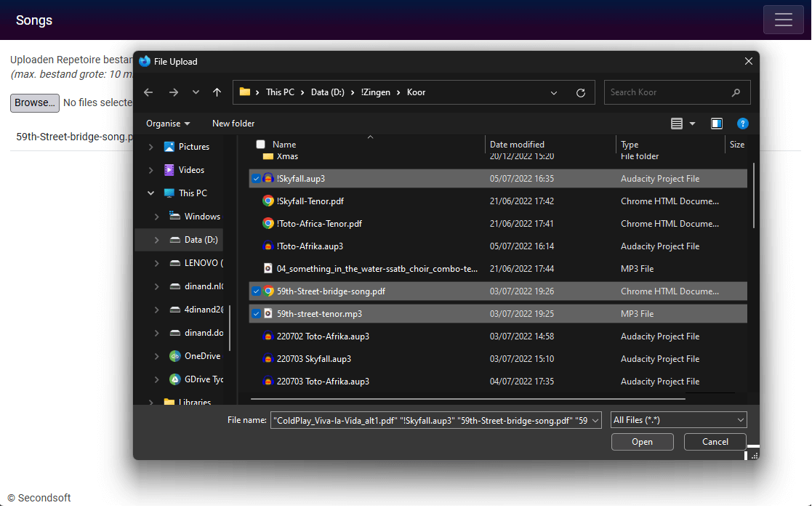Image resolution: width=812 pixels, height=508 pixels.
Task: Open the view options dropdown arrow
Action: [692, 124]
